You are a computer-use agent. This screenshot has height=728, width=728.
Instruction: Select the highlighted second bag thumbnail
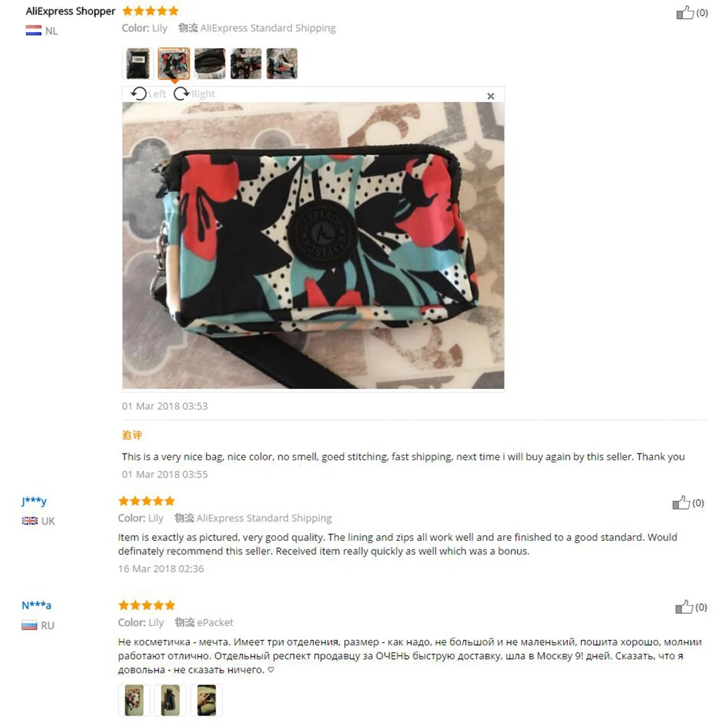coord(174,63)
